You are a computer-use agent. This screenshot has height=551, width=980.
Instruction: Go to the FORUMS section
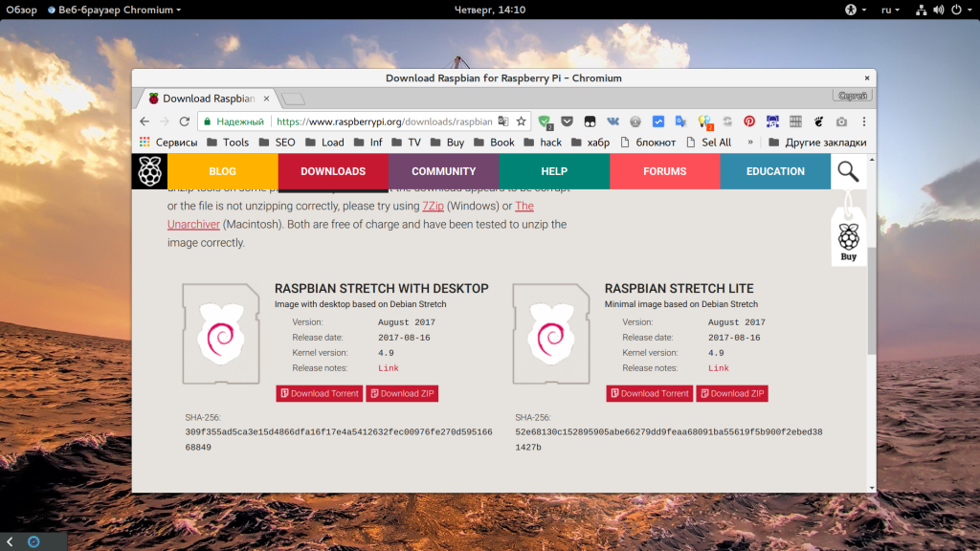(x=665, y=171)
